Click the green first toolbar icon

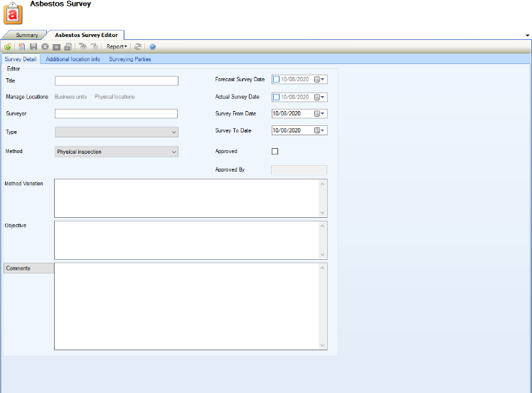(7, 47)
